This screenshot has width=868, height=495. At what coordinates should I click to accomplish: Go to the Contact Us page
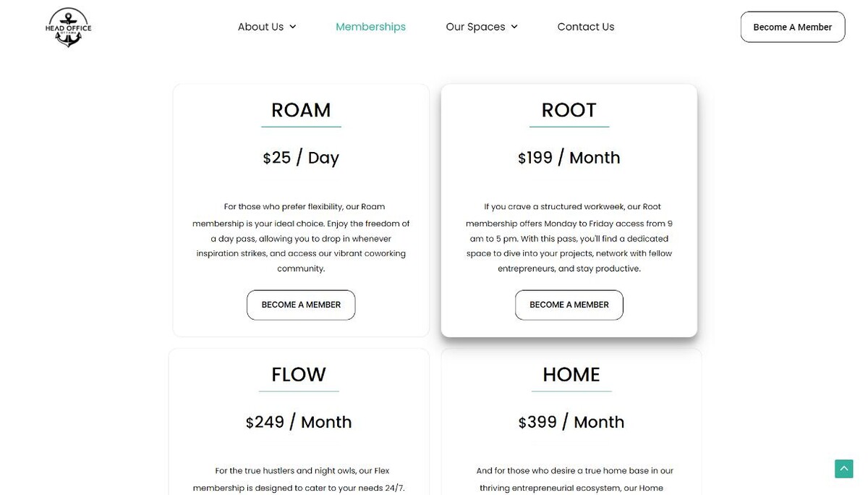click(x=585, y=27)
